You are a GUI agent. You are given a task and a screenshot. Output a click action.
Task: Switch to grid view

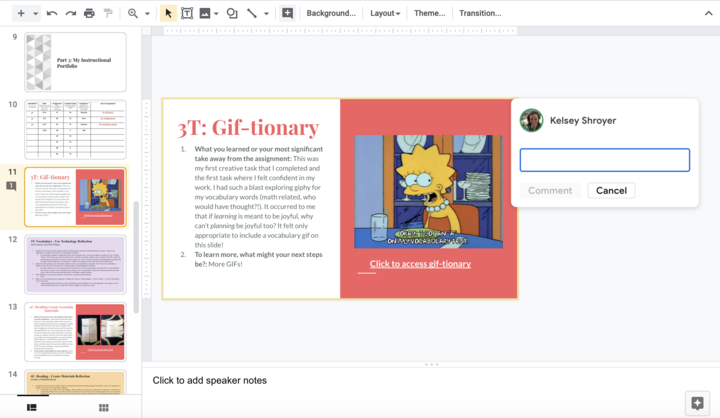104,407
